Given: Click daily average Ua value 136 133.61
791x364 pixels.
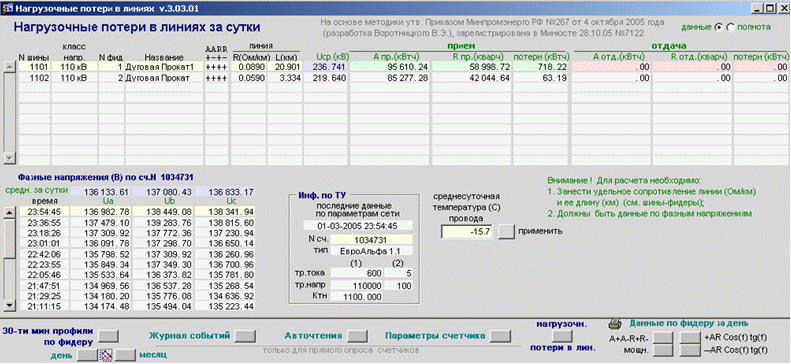Looking at the screenshot, I should click(x=101, y=192).
